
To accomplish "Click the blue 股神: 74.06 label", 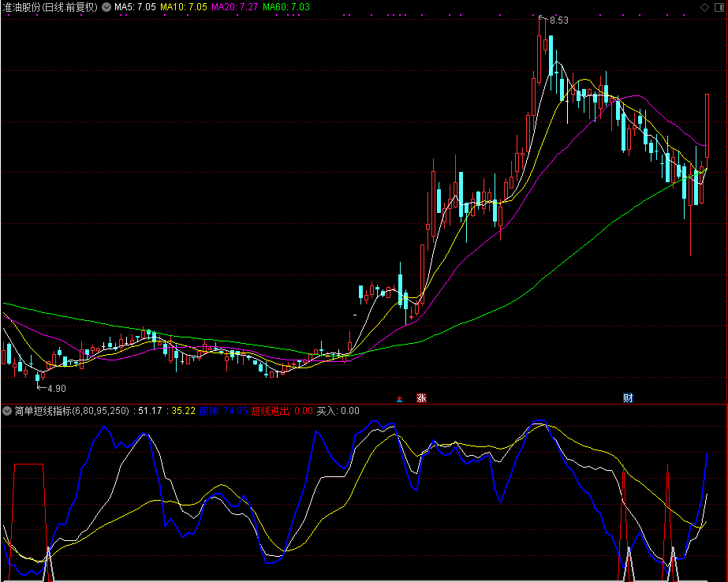I will click(224, 411).
